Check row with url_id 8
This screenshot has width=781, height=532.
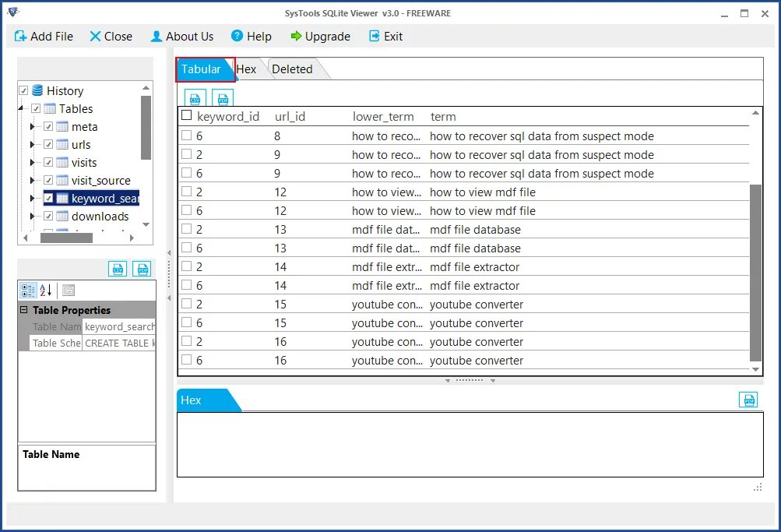(x=187, y=135)
